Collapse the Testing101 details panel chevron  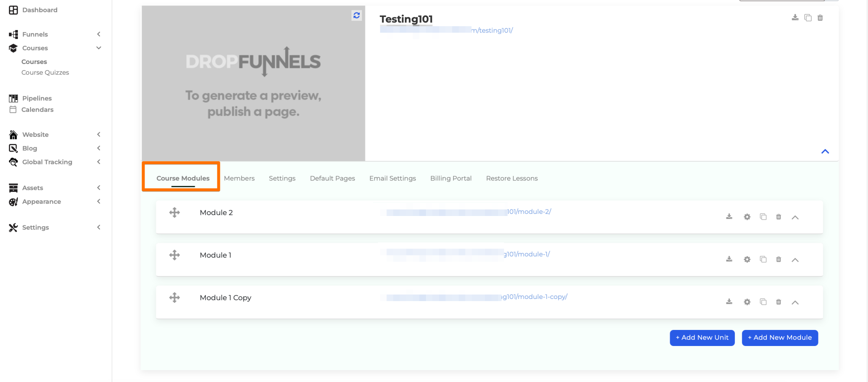click(825, 151)
